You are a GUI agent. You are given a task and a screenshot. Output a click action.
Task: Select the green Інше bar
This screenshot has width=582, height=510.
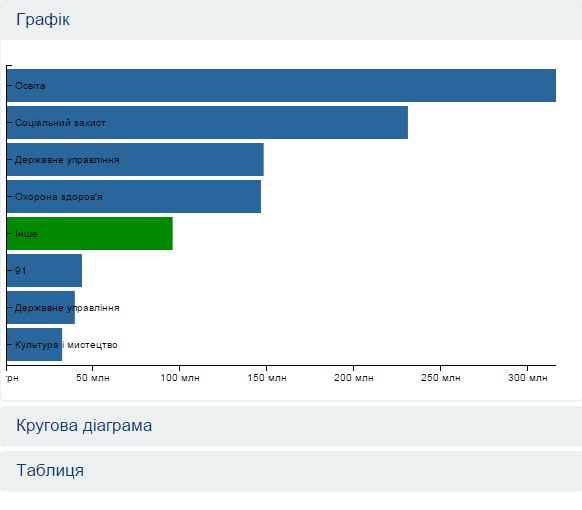pos(89,233)
